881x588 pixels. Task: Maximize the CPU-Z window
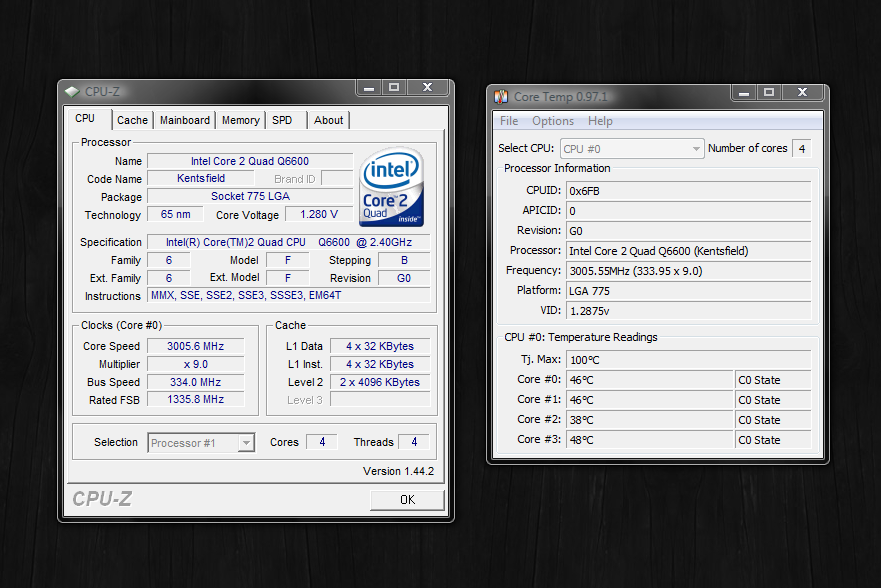coord(394,88)
